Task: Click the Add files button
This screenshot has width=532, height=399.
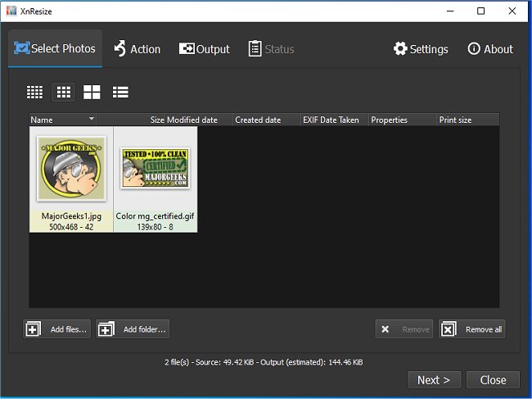Action: (57, 329)
